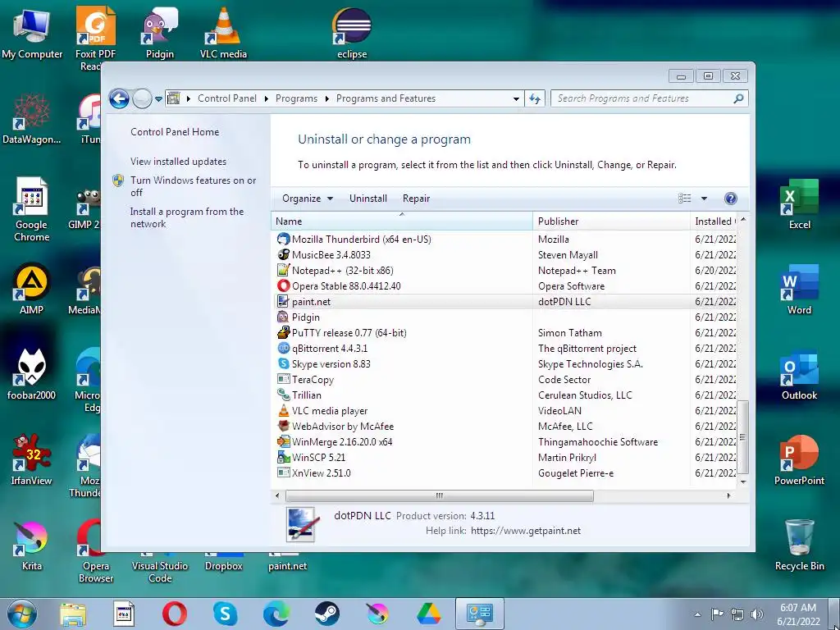Click the Opera Stable list icon

coord(283,286)
